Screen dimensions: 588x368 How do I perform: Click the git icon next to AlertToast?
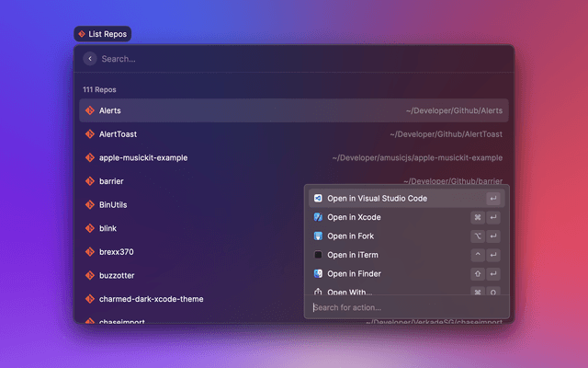coord(90,134)
